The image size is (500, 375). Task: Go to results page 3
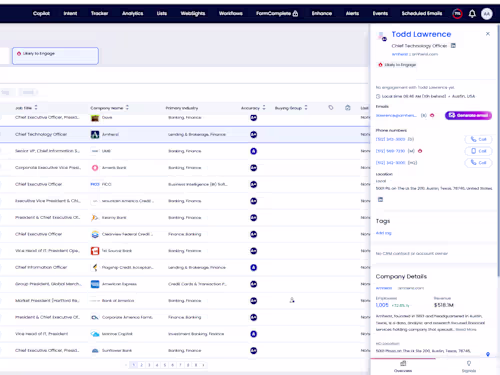tap(149, 365)
